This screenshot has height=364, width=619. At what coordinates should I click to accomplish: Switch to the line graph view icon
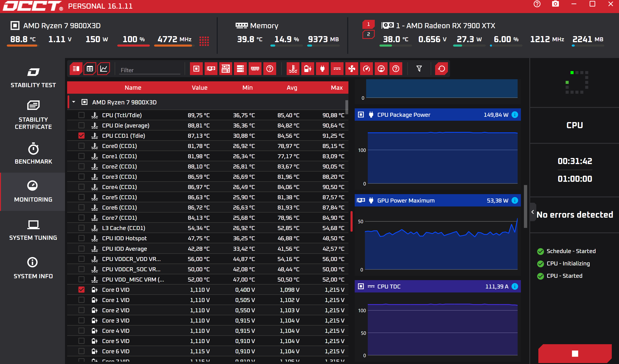(104, 69)
